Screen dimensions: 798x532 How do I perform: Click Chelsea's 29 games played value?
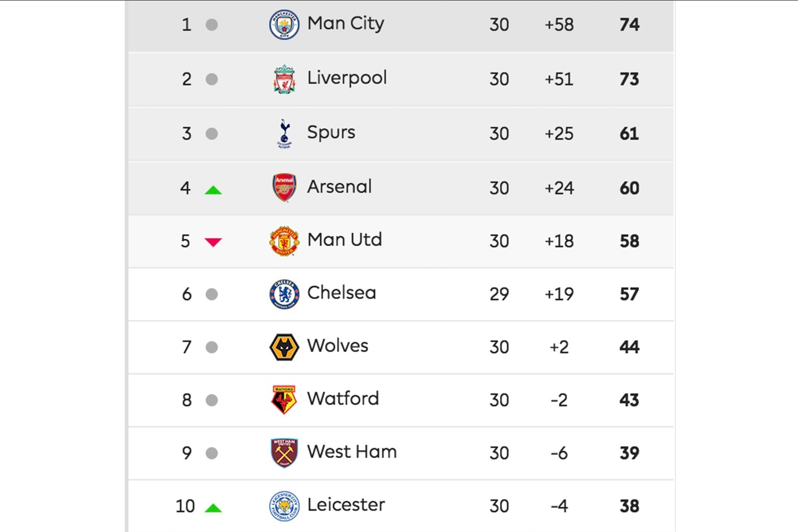[499, 294]
